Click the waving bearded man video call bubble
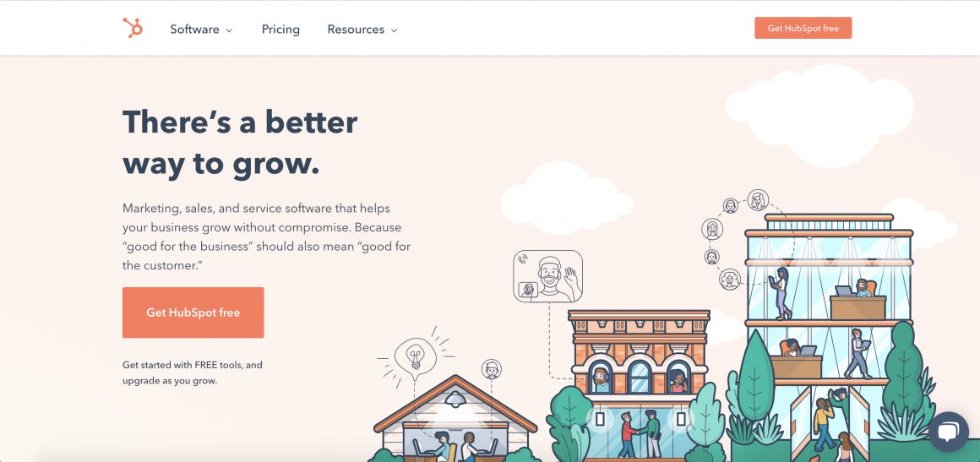Viewport: 980px width, 462px height. tap(547, 276)
